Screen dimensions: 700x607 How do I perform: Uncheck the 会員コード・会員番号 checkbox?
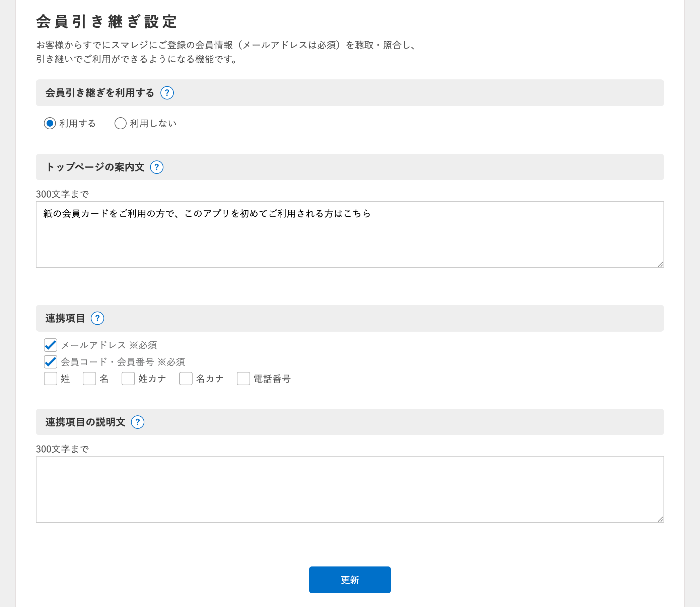[x=50, y=362]
